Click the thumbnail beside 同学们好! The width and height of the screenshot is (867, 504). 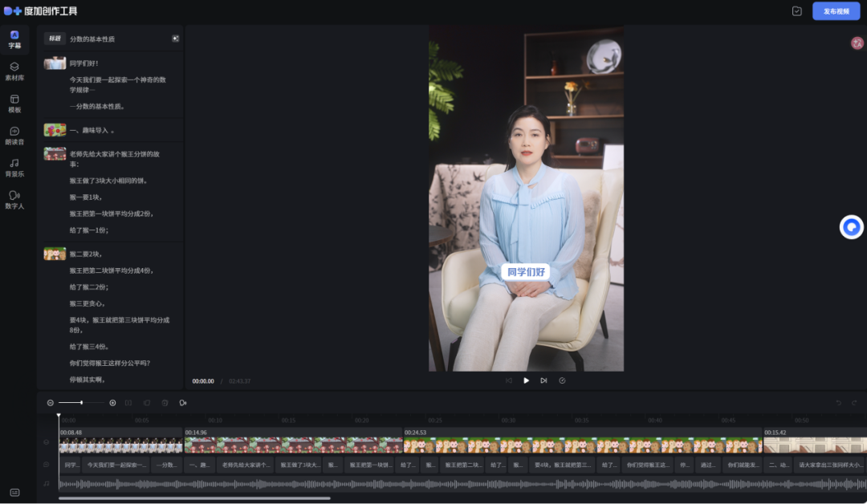pyautogui.click(x=55, y=63)
